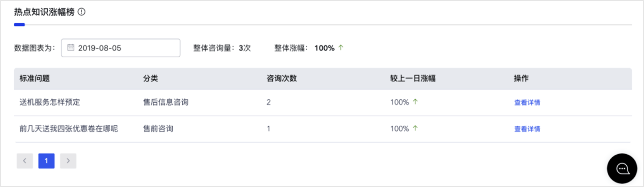Click the info icon beside 热点知识涨幅榜
This screenshot has width=644, height=187.
82,12
